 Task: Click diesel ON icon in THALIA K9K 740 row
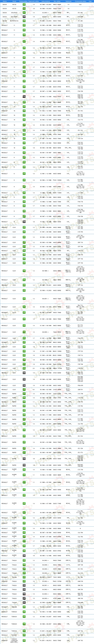tap(24, 599)
